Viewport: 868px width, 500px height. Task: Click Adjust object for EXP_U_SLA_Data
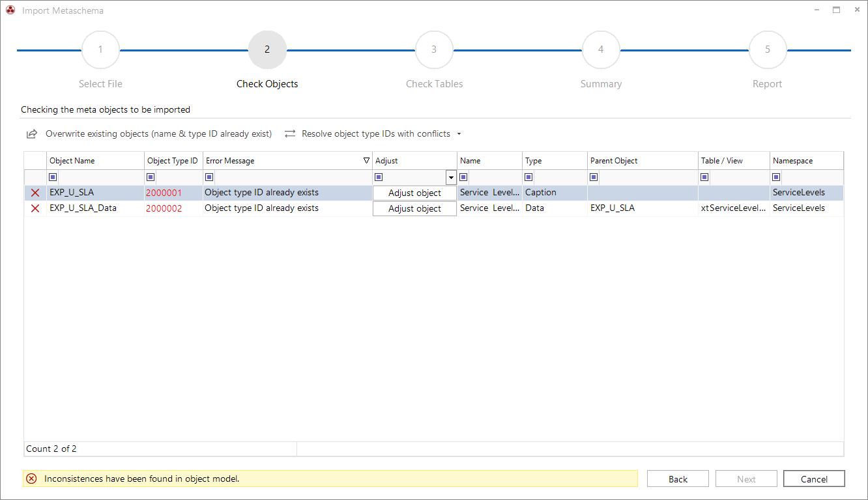point(414,209)
